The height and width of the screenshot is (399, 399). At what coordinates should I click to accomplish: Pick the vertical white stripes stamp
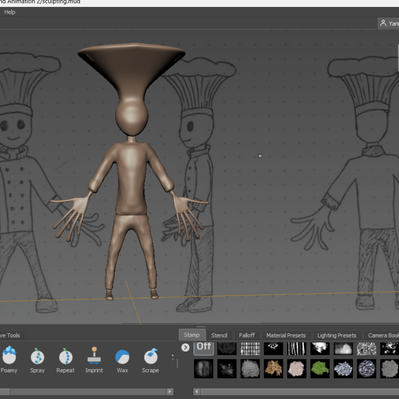(x=297, y=348)
